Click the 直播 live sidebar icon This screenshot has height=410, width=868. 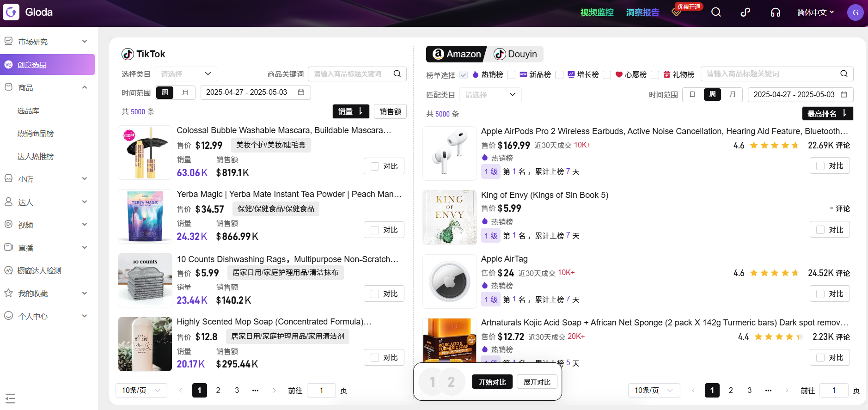click(x=8, y=247)
